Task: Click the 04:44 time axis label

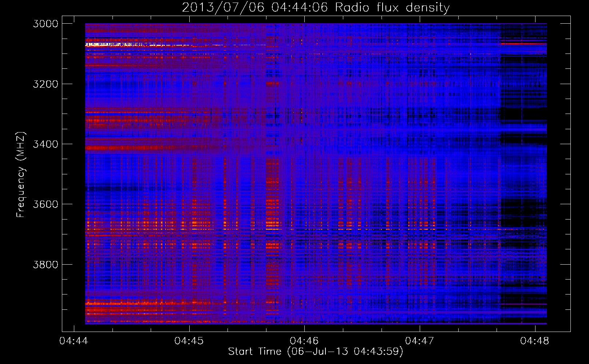Action: click(x=74, y=341)
